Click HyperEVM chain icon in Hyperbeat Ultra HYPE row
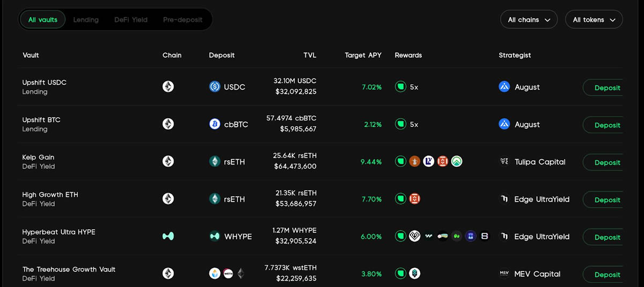 pyautogui.click(x=168, y=236)
